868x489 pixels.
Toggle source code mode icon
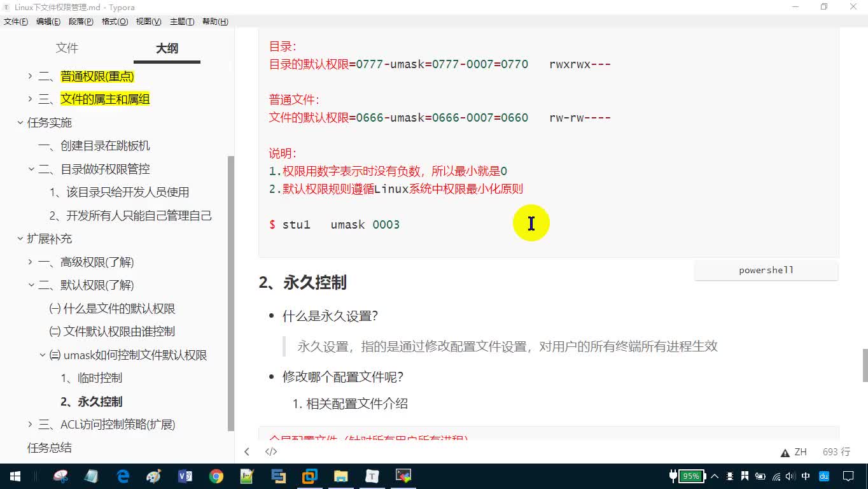[271, 452]
